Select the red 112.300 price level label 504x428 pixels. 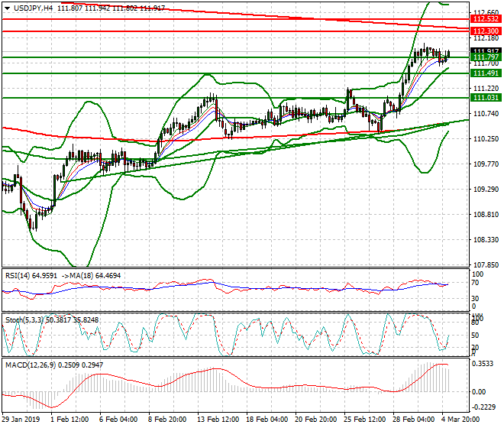[486, 31]
